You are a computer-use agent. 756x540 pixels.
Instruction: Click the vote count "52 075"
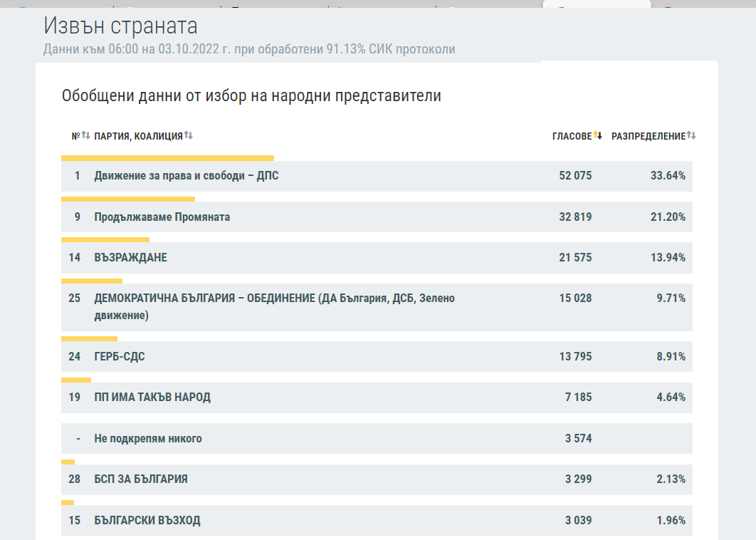(x=575, y=176)
